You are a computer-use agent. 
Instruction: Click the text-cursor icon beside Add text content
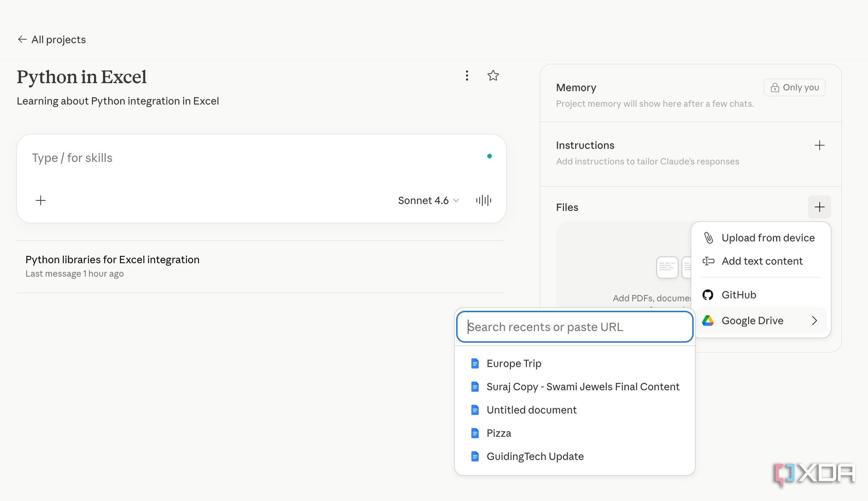[708, 261]
